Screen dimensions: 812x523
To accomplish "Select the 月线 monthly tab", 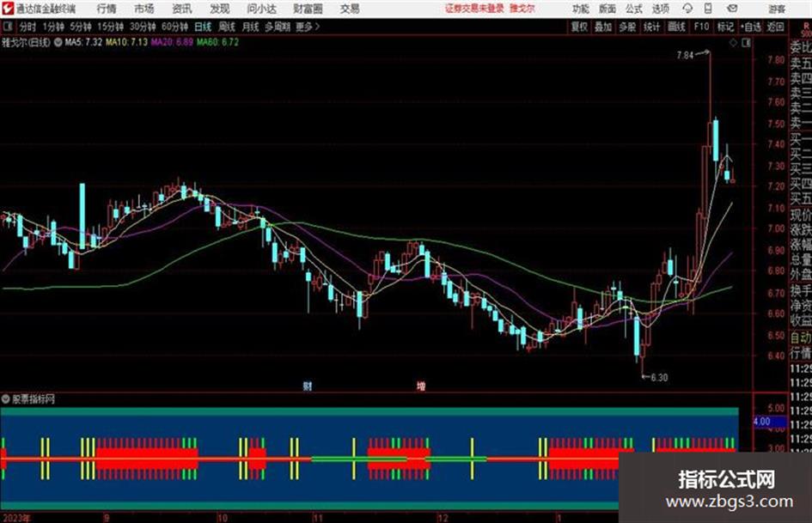I will coord(251,27).
